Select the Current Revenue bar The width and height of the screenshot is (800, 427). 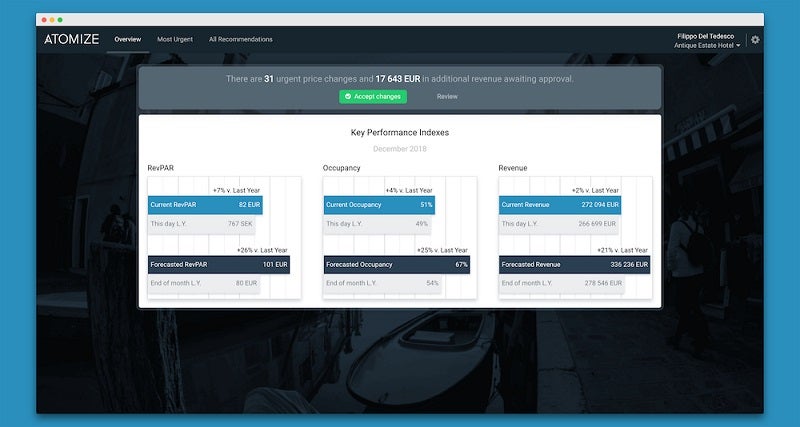tap(560, 205)
